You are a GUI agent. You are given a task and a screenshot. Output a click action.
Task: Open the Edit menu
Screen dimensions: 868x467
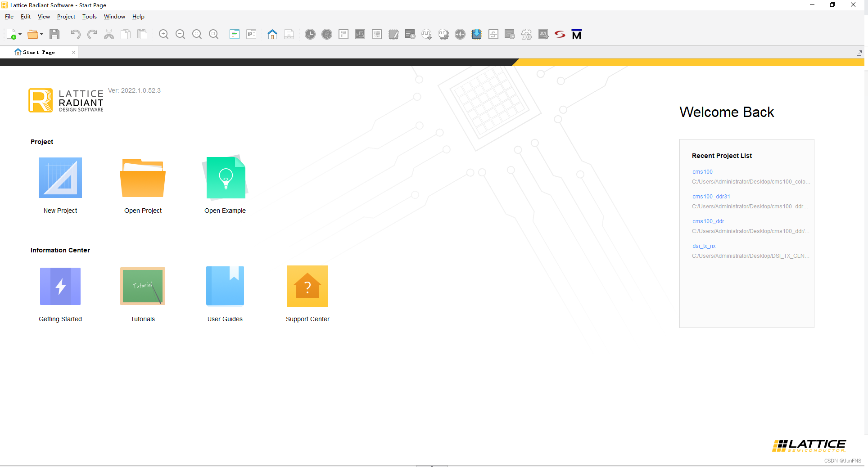click(26, 17)
